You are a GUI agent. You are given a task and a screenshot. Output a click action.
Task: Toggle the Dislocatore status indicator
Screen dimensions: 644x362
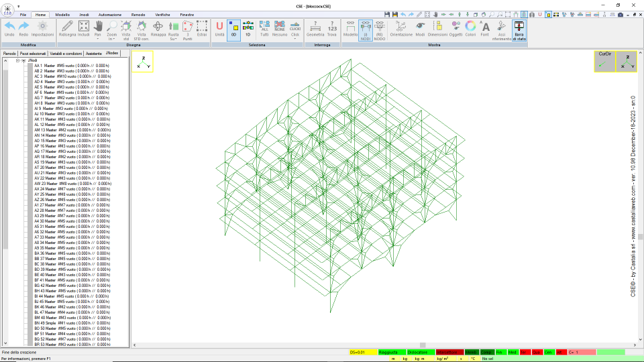click(x=421, y=352)
